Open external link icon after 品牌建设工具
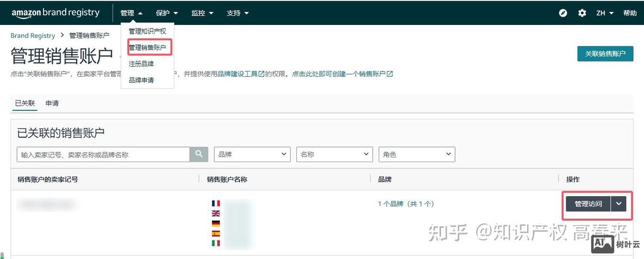This screenshot has width=644, height=259. [262, 74]
